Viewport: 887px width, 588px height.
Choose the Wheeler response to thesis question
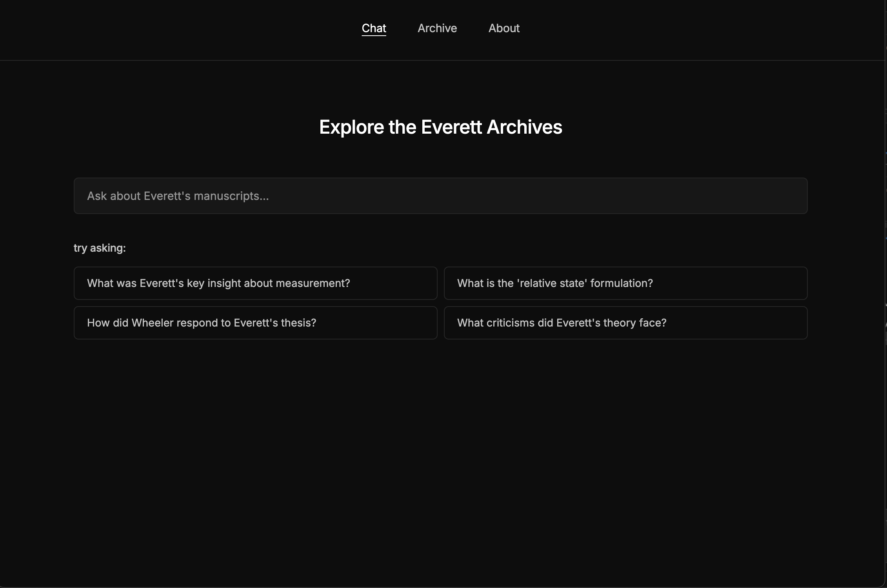tap(255, 323)
